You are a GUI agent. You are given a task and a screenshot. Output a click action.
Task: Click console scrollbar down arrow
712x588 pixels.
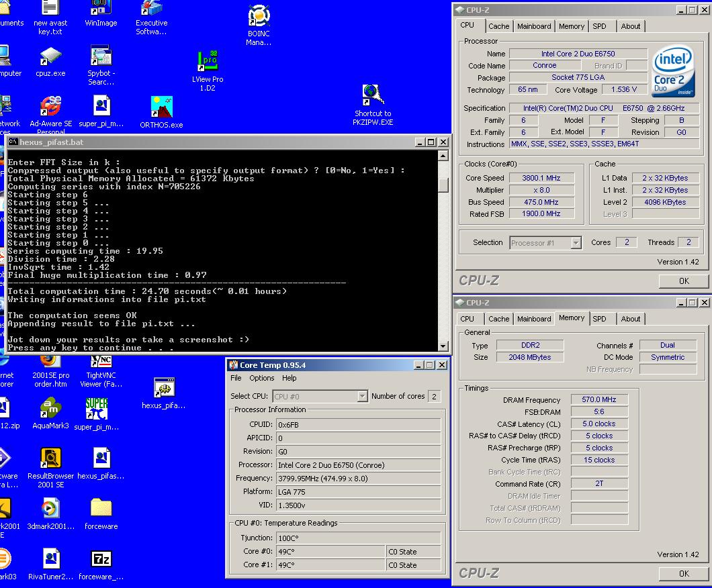[443, 346]
